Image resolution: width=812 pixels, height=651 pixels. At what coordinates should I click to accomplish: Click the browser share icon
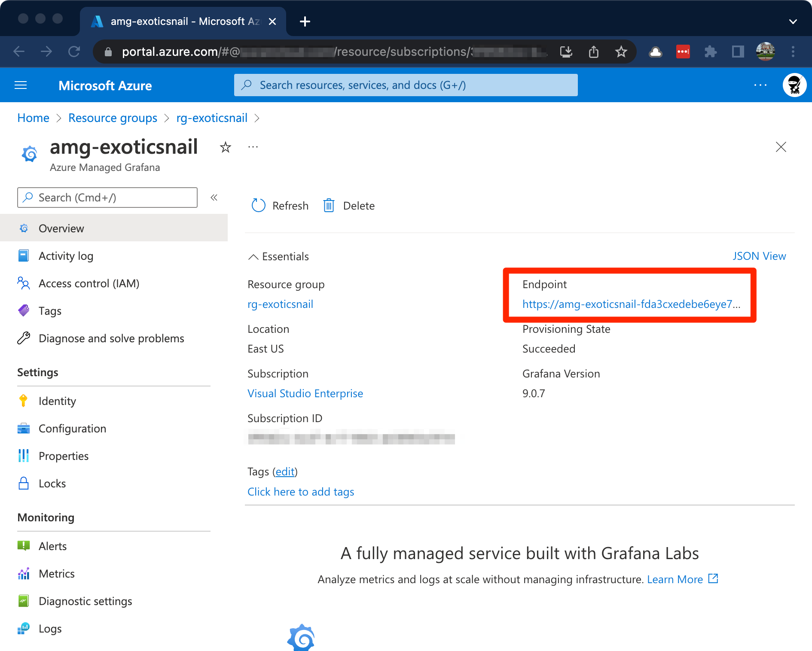[593, 52]
